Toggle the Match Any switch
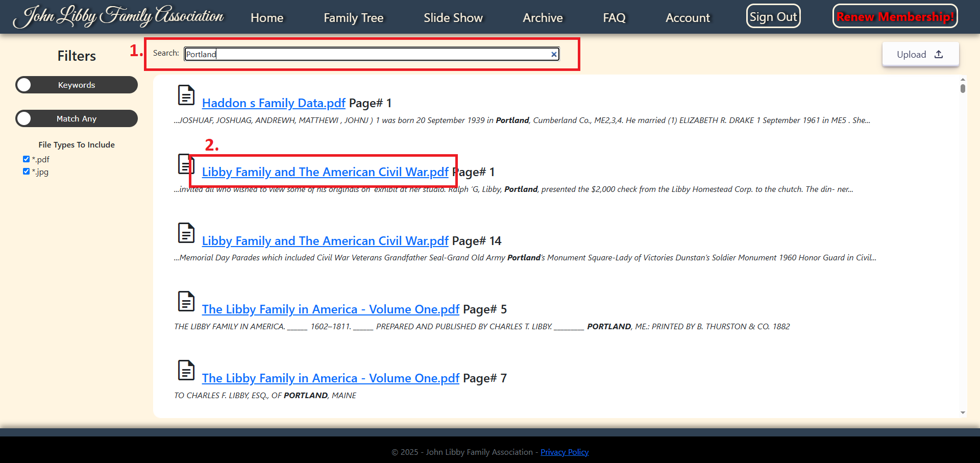The height and width of the screenshot is (463, 980). pyautogui.click(x=77, y=118)
